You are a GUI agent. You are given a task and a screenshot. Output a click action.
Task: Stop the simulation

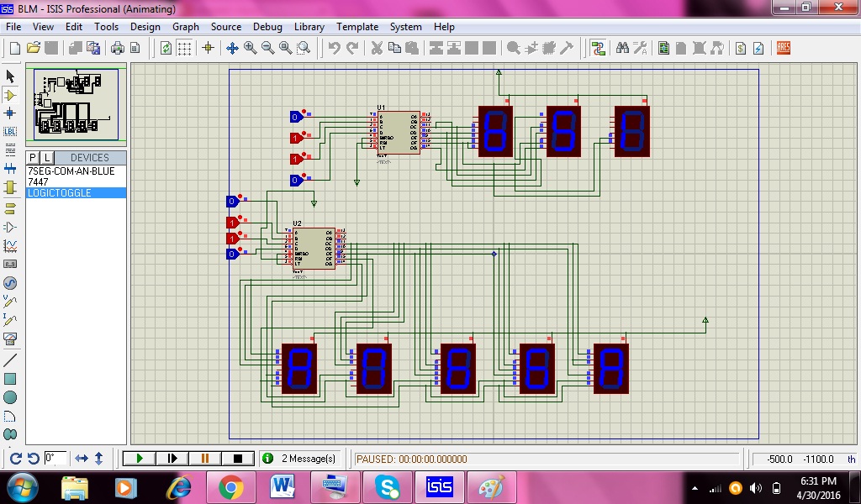(238, 459)
